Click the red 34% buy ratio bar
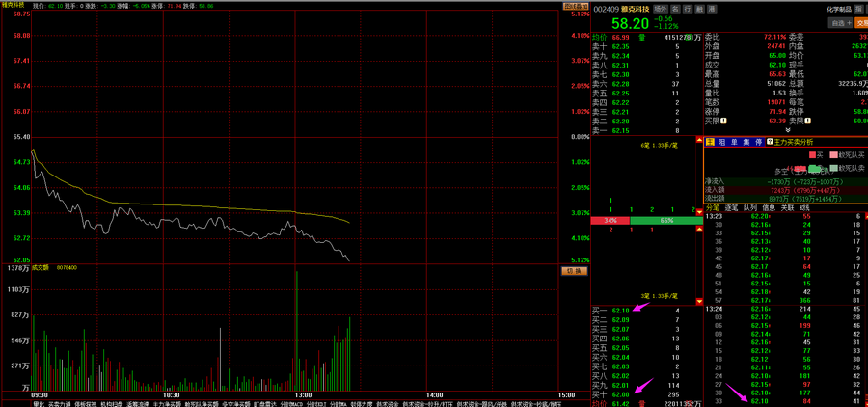This screenshot has width=868, height=407. 610,221
